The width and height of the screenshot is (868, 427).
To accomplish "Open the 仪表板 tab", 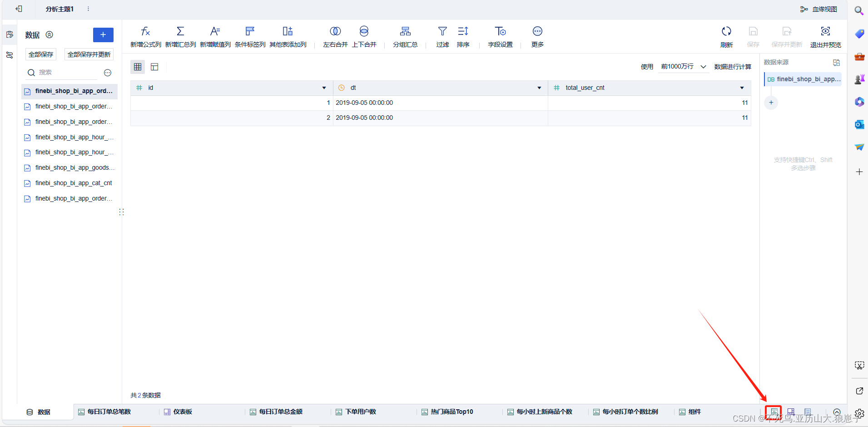I will tap(178, 412).
